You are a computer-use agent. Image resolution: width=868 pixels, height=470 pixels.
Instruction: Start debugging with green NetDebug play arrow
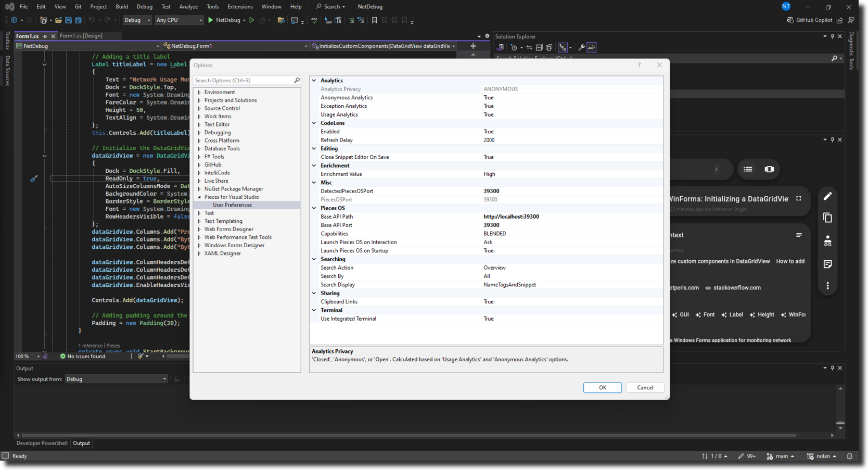pos(211,20)
